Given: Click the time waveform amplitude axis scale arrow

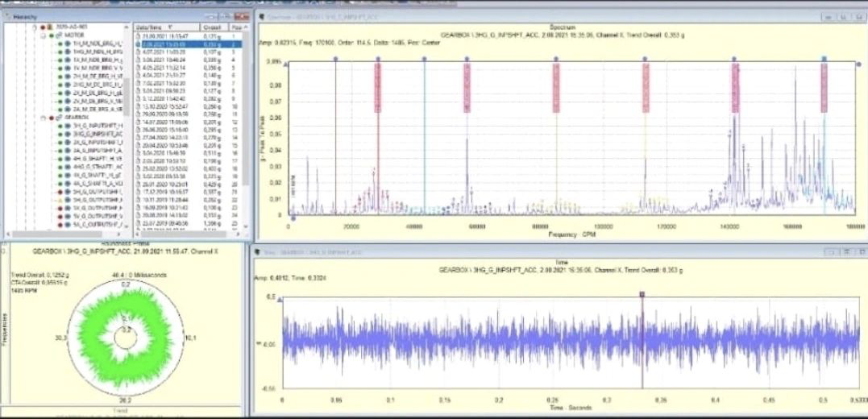Looking at the screenshot, I should (x=280, y=300).
